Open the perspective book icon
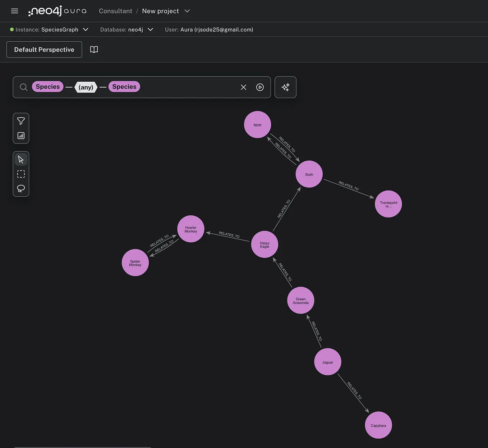The image size is (488, 448). point(94,49)
